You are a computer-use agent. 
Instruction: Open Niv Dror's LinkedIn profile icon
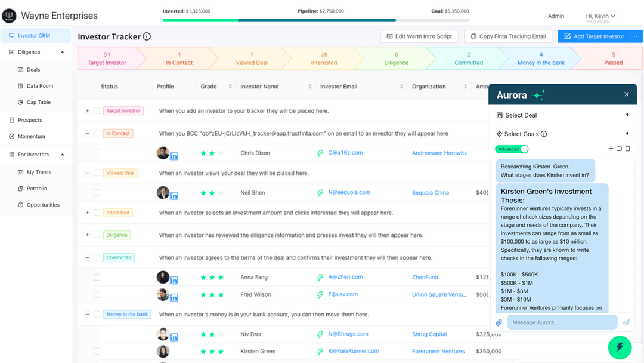(174, 337)
